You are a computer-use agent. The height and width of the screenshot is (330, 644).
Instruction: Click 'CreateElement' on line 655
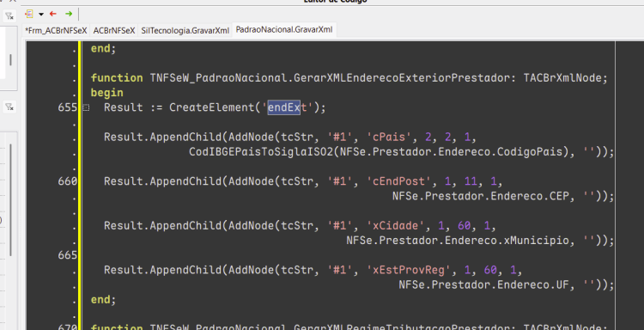click(x=212, y=107)
